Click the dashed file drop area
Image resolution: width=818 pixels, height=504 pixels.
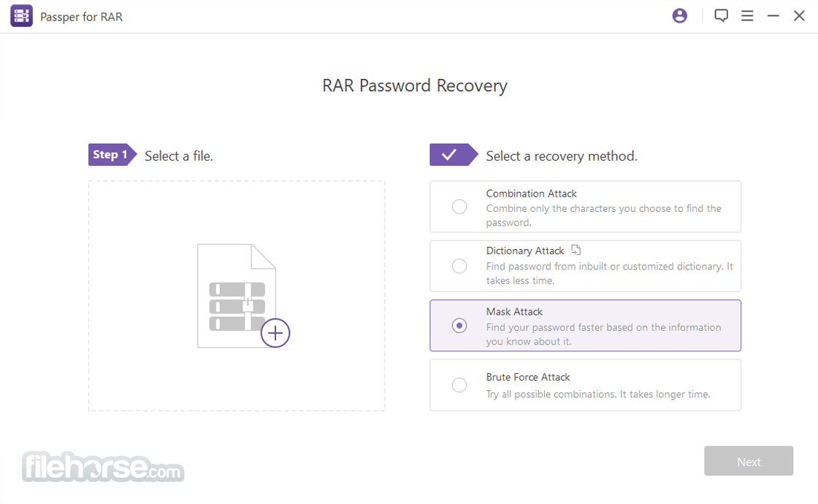(237, 296)
